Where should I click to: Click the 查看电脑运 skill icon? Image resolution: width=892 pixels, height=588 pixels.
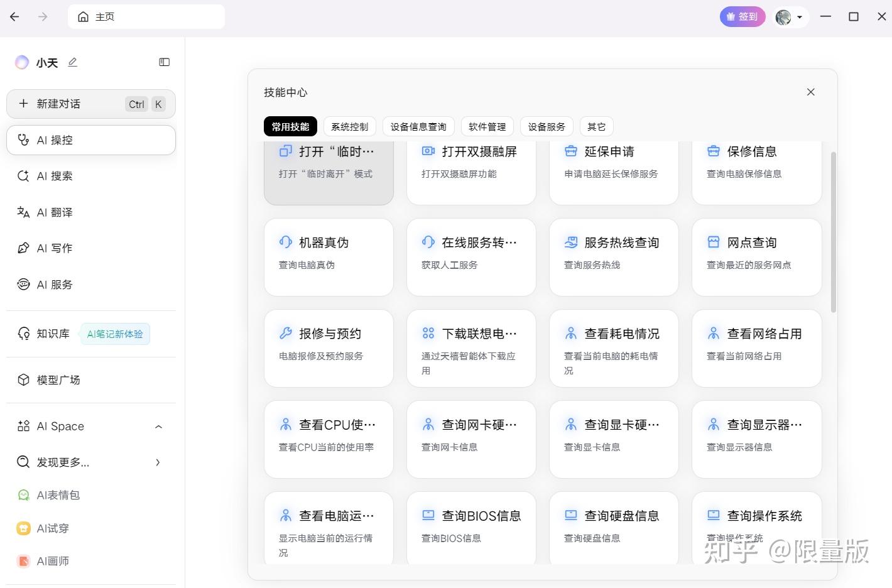coord(286,515)
